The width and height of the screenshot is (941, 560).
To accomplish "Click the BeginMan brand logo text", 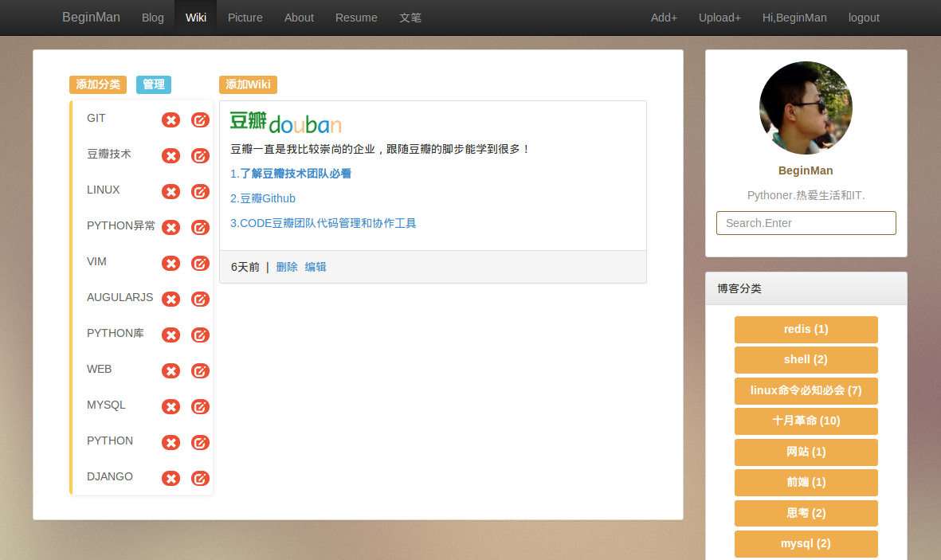I will click(x=91, y=18).
